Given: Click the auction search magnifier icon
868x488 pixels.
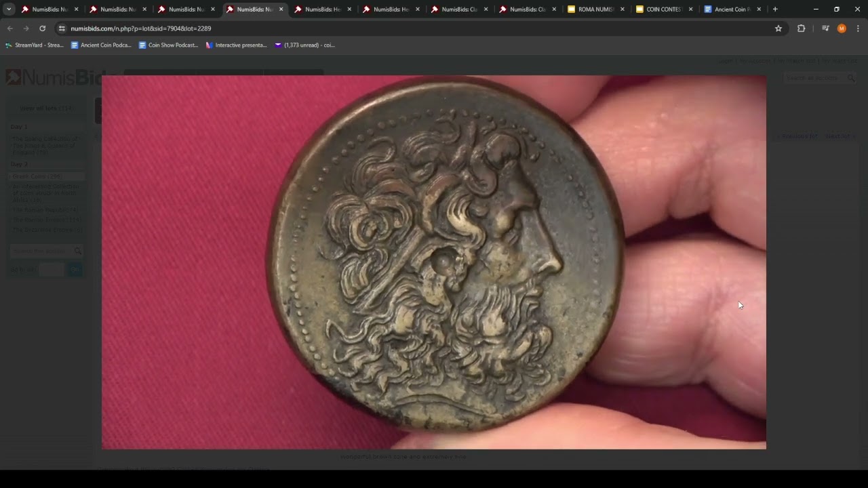Looking at the screenshot, I should [x=78, y=251].
